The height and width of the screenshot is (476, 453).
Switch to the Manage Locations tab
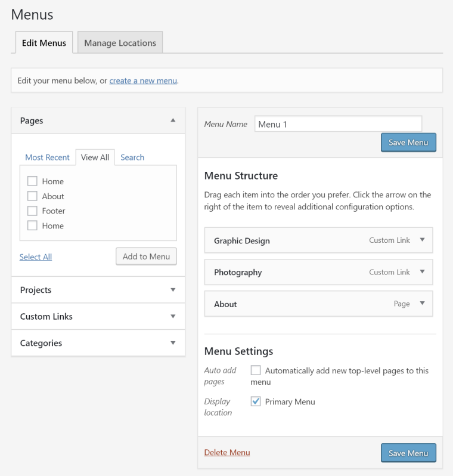pos(120,43)
